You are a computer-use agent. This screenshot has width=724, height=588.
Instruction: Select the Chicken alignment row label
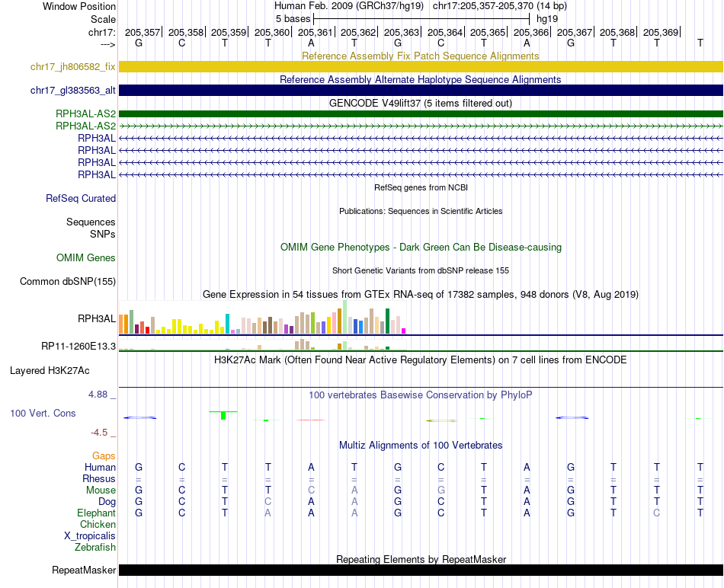click(98, 525)
